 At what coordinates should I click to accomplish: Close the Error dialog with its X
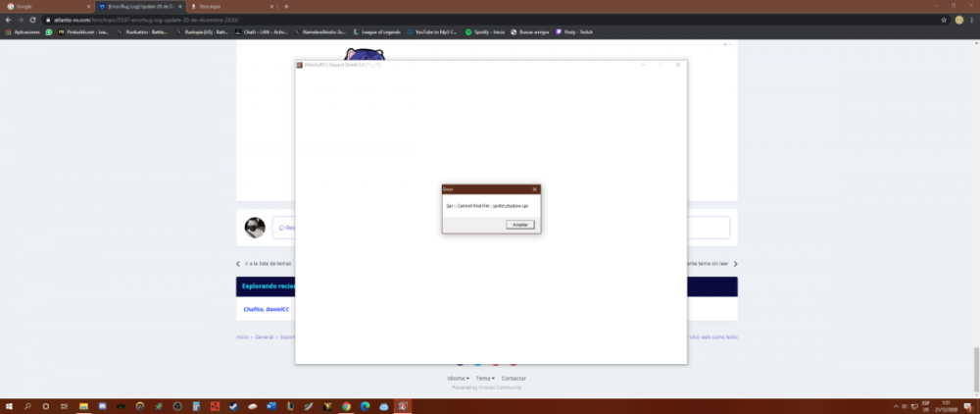(534, 188)
